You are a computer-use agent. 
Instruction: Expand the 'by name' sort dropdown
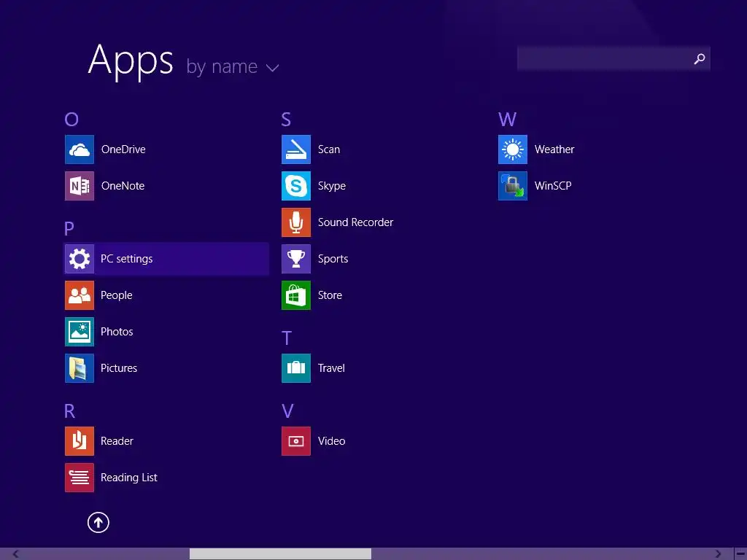[x=232, y=66]
